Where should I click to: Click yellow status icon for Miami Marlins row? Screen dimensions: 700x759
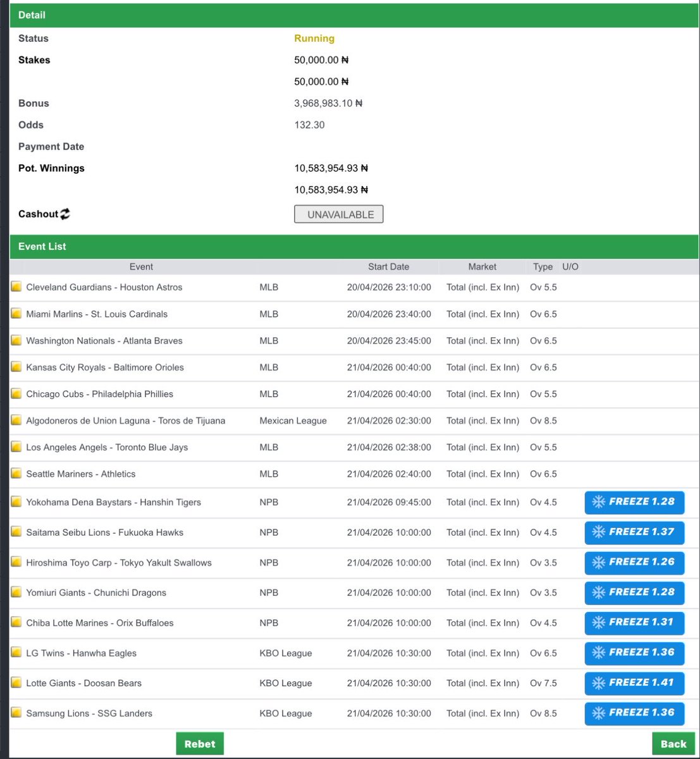point(16,314)
